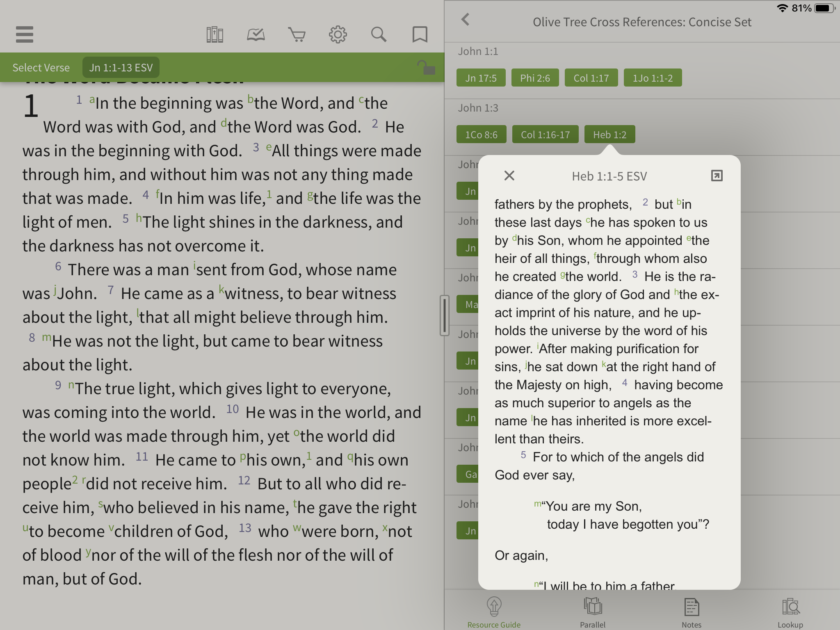This screenshot has width=840, height=630.
Task: Open the library books icon
Action: tap(215, 35)
